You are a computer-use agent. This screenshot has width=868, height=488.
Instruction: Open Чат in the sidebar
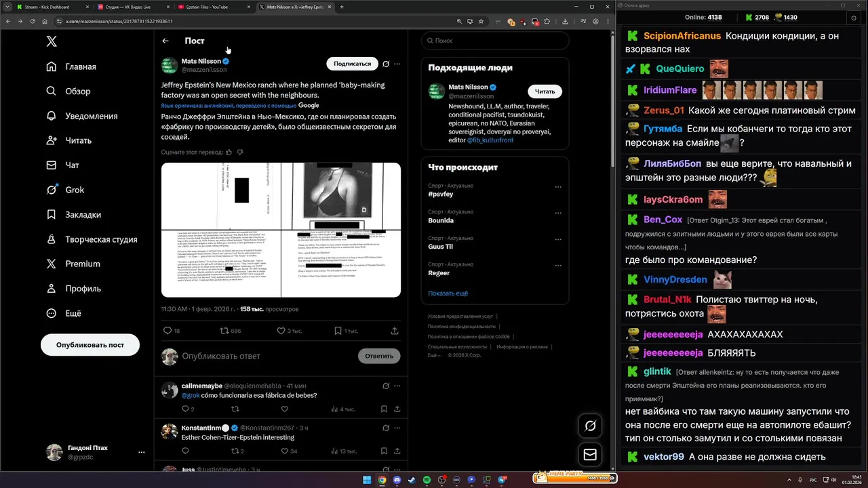[62, 165]
